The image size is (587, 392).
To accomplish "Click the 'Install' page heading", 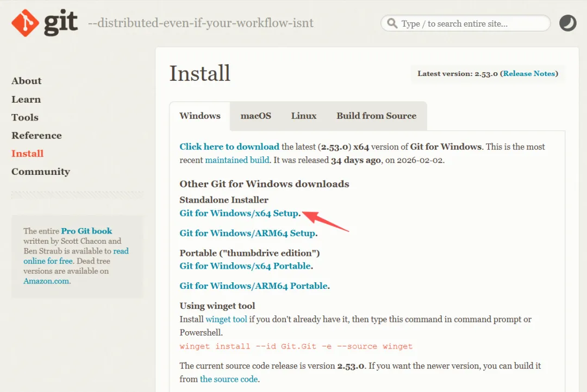I will (199, 73).
